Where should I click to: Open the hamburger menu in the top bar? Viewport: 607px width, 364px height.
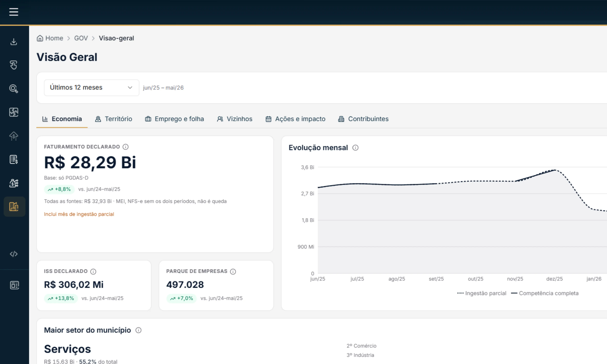pyautogui.click(x=14, y=12)
